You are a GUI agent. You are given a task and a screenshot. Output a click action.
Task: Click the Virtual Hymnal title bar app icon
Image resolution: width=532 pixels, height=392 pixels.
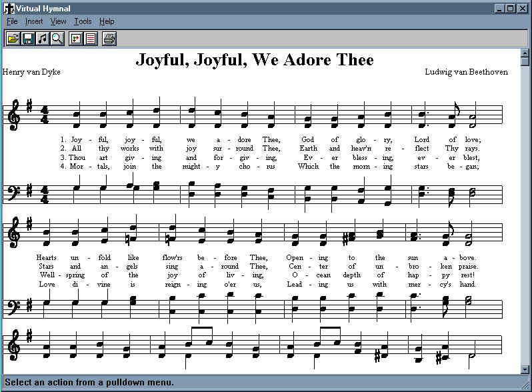tap(9, 9)
